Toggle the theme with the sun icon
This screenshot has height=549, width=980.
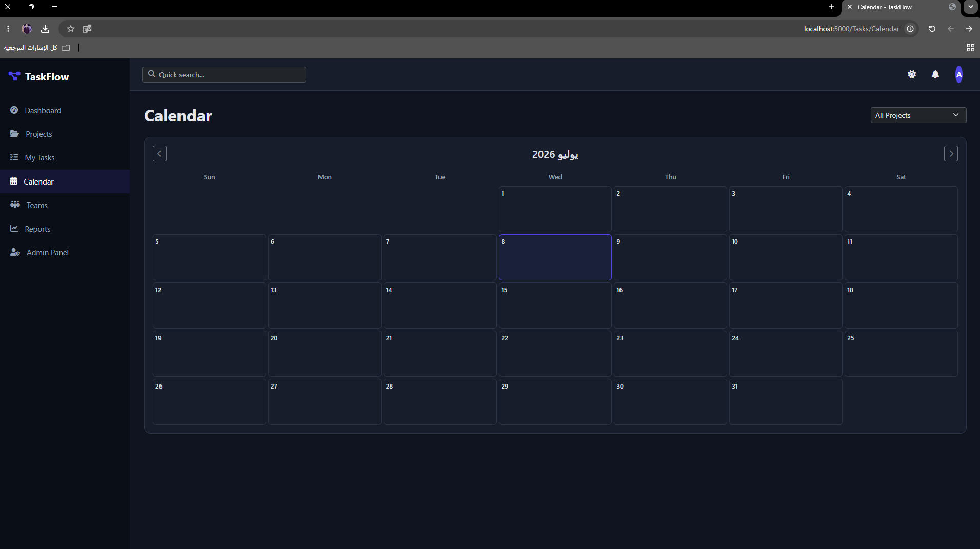click(x=912, y=74)
